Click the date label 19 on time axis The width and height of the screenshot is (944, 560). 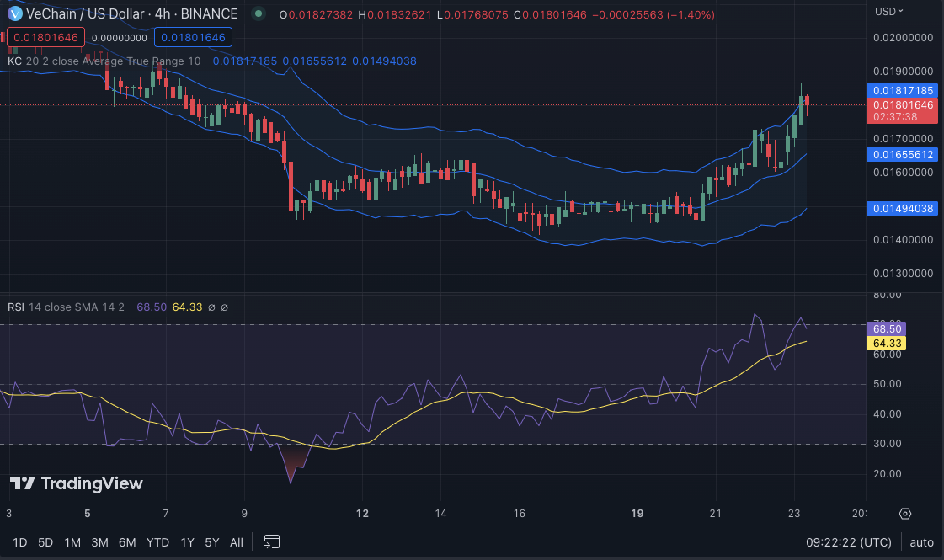(x=637, y=514)
